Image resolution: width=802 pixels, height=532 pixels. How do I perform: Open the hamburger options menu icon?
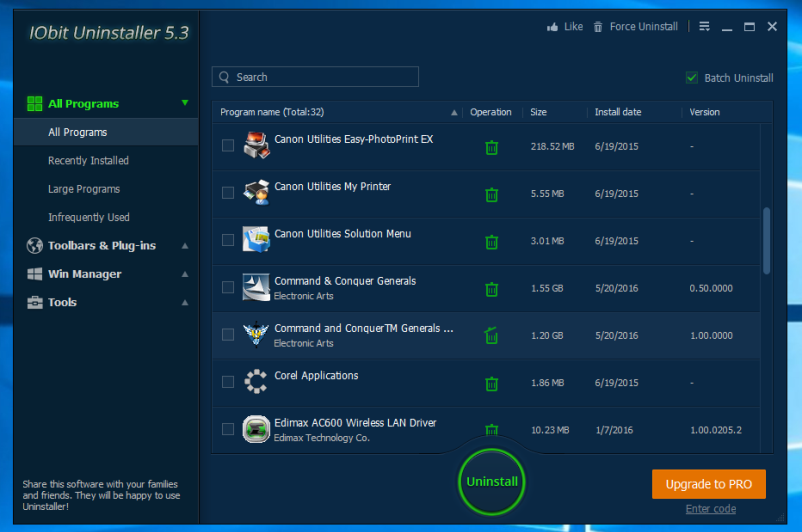coord(704,27)
